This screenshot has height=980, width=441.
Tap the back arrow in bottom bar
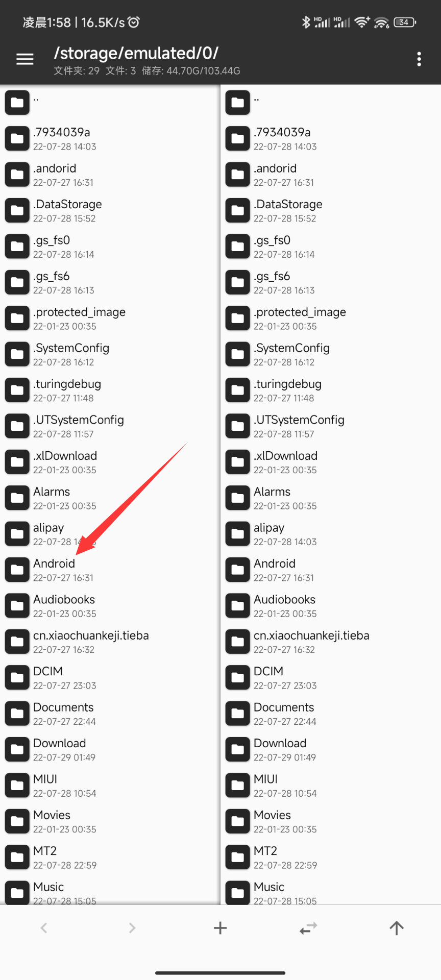click(x=44, y=927)
